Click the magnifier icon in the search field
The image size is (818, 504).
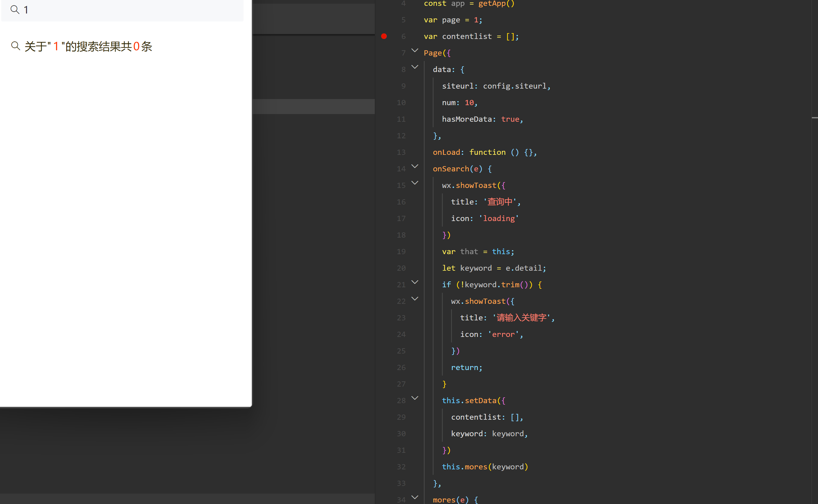click(15, 9)
